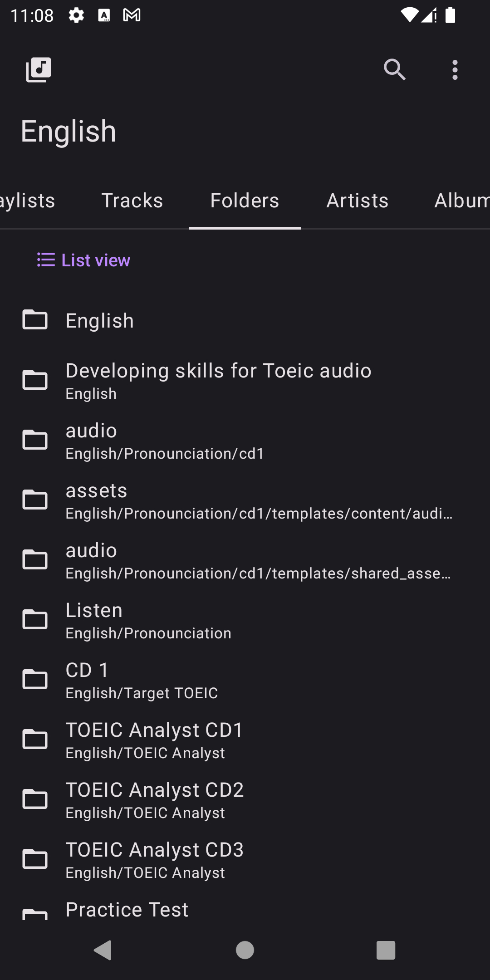Tap the folder icon beside English
490x980 pixels.
pos(35,320)
